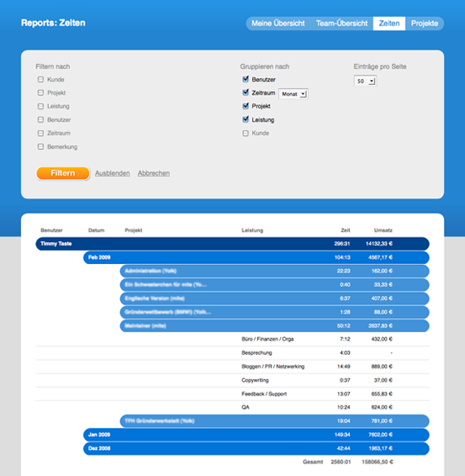Untick grouping by Leistung

click(246, 119)
